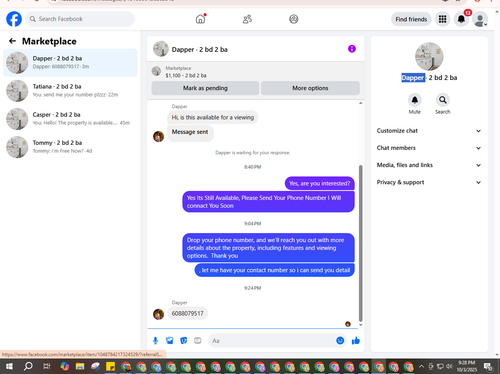Viewport: 500px width, 374px height.
Task: Click the 'Drop your phone number' message
Action: [x=268, y=248]
